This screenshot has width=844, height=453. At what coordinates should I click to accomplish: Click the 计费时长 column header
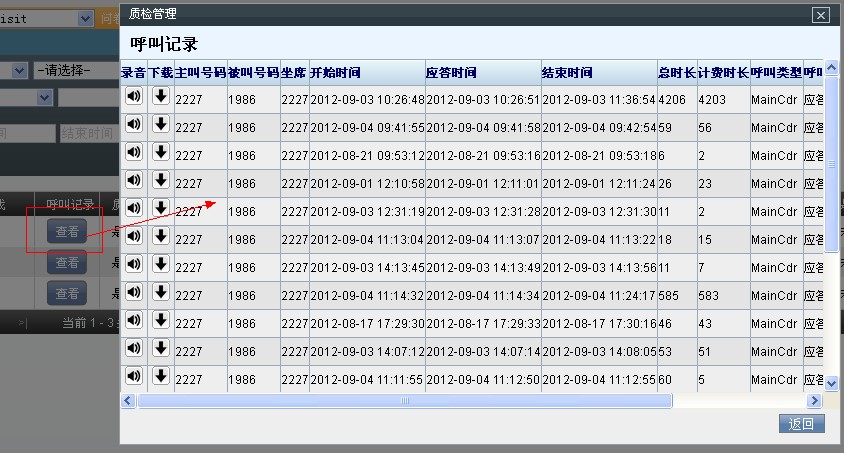click(x=723, y=73)
